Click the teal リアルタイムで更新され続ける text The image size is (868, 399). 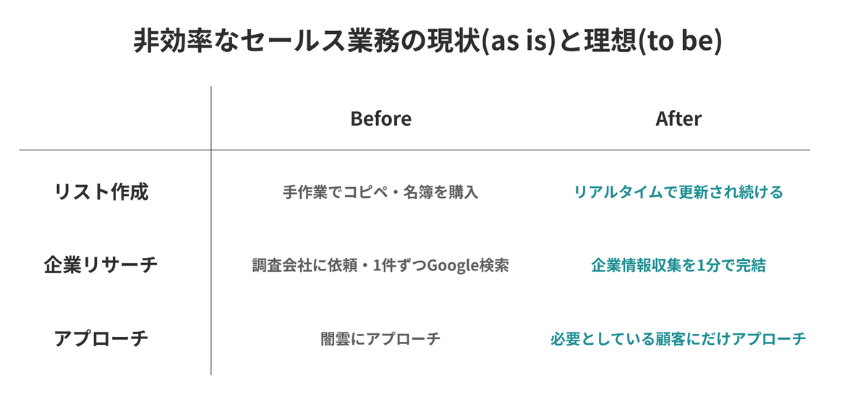coord(678,193)
